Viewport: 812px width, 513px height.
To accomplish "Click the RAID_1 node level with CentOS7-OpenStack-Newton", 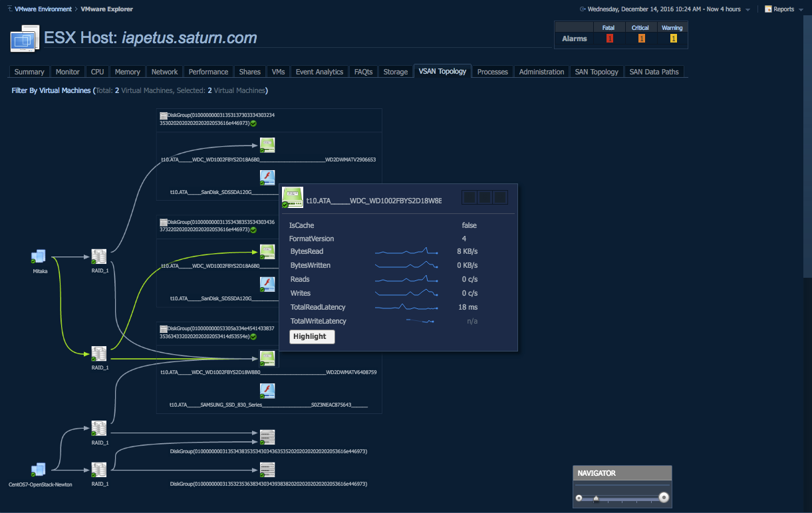I will click(99, 470).
